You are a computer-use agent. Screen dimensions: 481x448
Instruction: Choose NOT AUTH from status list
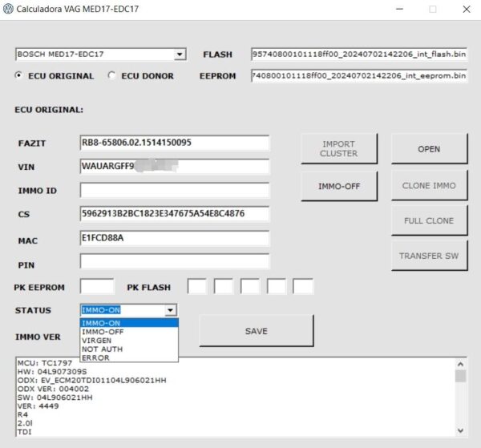[x=129, y=349]
